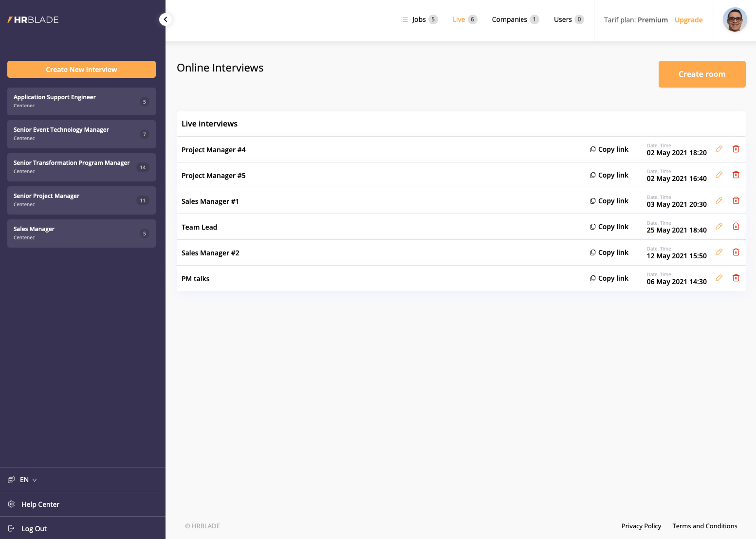Screen dimensions: 756x539
Task: Delete the Sales Manager #1 interview
Action: pyautogui.click(x=736, y=201)
